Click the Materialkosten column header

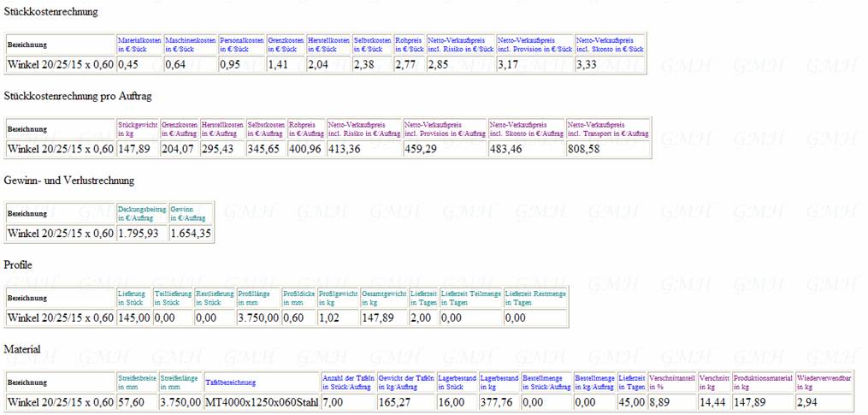tap(140, 44)
